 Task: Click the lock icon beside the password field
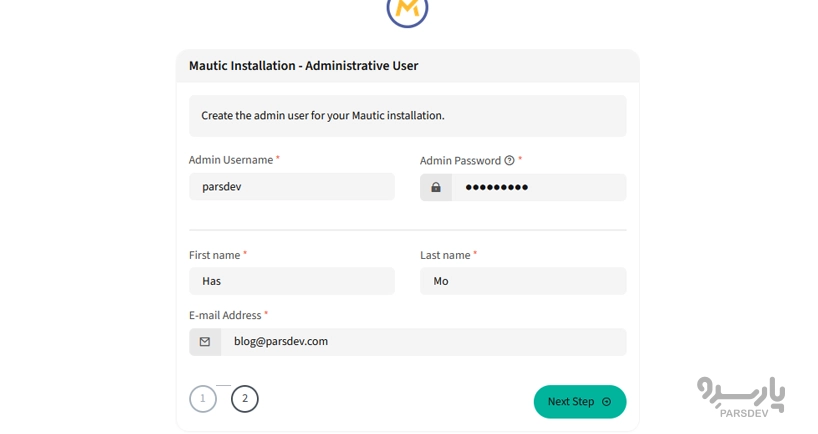pos(436,187)
